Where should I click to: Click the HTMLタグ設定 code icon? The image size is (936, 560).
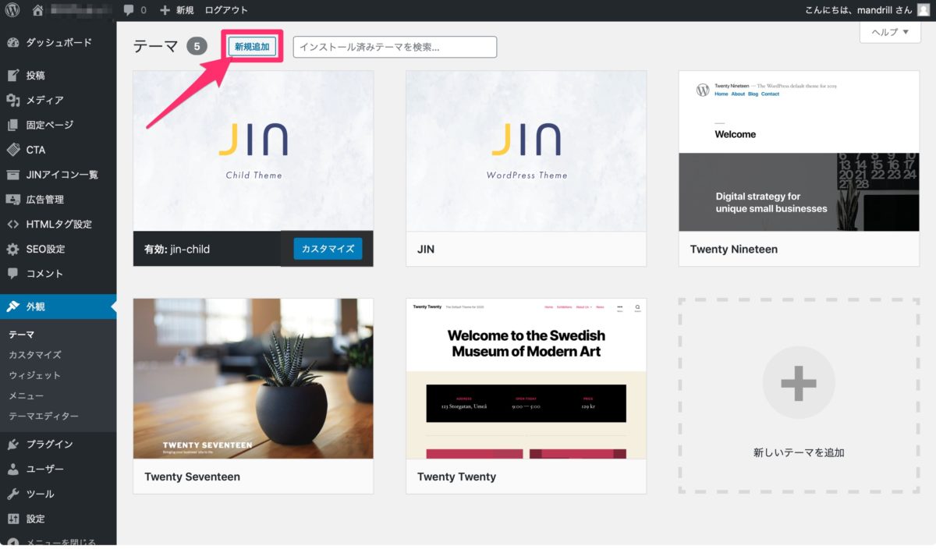pyautogui.click(x=13, y=225)
